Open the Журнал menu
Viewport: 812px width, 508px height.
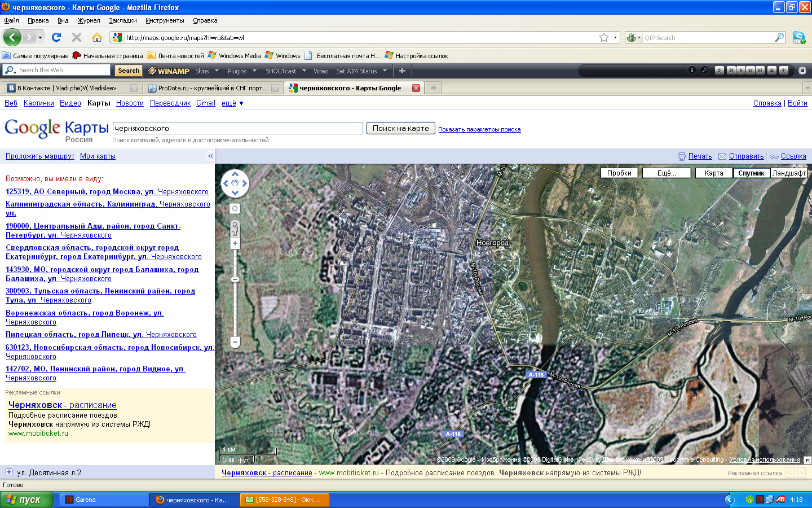coord(89,20)
